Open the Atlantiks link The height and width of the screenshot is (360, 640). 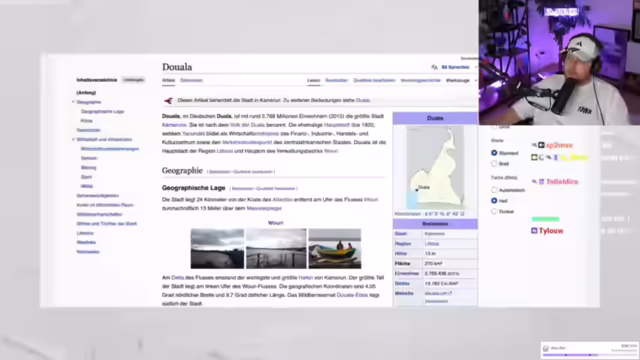pos(282,200)
